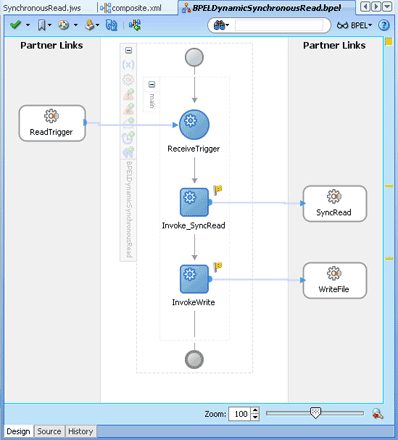Click into the toolbar search field

point(279,25)
